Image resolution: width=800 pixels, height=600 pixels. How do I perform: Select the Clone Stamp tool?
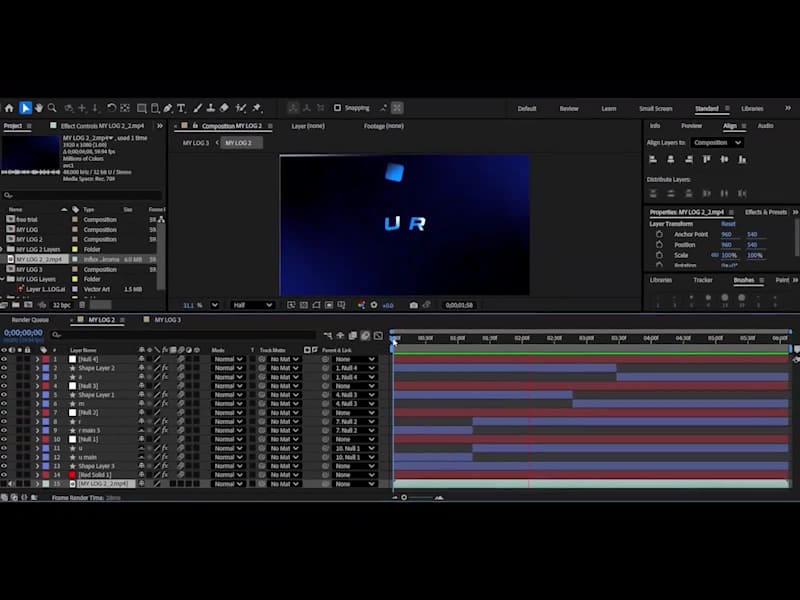(x=211, y=108)
